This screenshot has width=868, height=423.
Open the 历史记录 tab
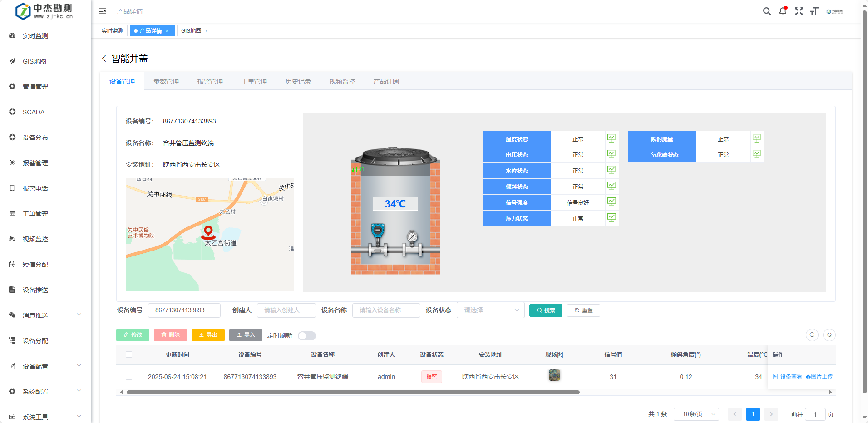coord(298,81)
